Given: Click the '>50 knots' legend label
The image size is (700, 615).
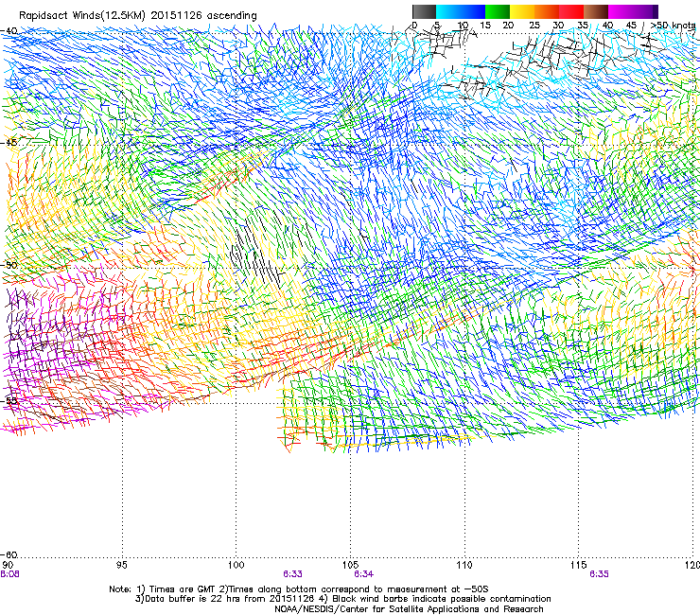Looking at the screenshot, I should coord(674,26).
